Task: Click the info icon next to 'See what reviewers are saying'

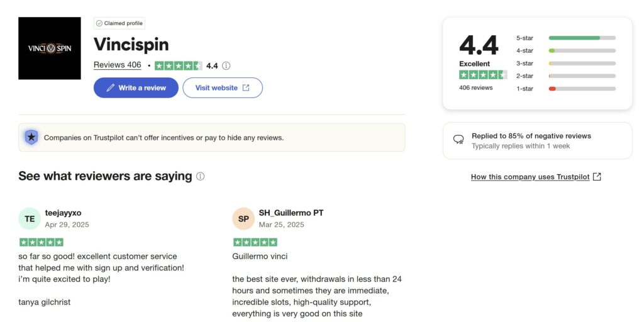Action: (x=200, y=176)
